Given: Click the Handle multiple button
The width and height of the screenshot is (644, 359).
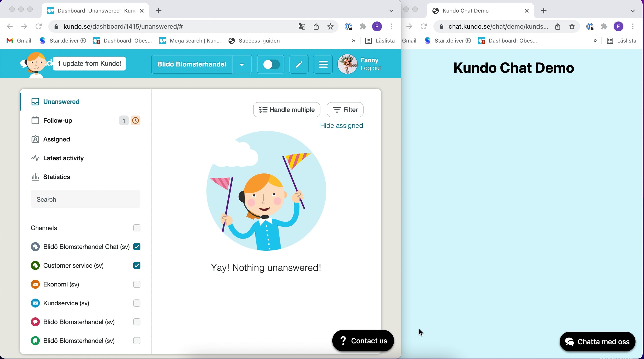Looking at the screenshot, I should (287, 110).
